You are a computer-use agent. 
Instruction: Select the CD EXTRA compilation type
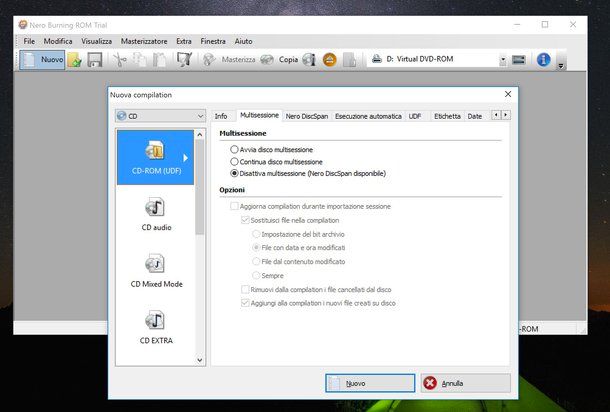pyautogui.click(x=156, y=327)
